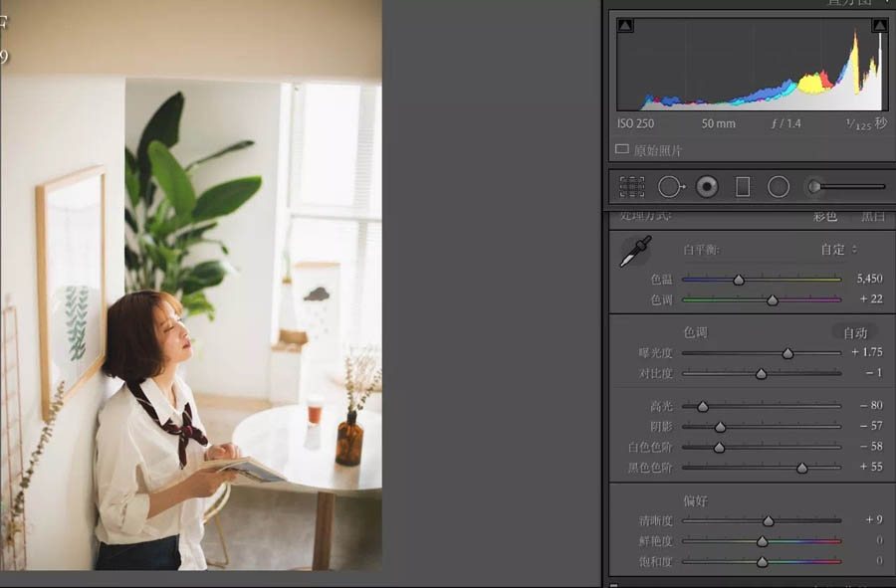Select the Crop Overlay tool
The width and height of the screenshot is (896, 588).
631,187
